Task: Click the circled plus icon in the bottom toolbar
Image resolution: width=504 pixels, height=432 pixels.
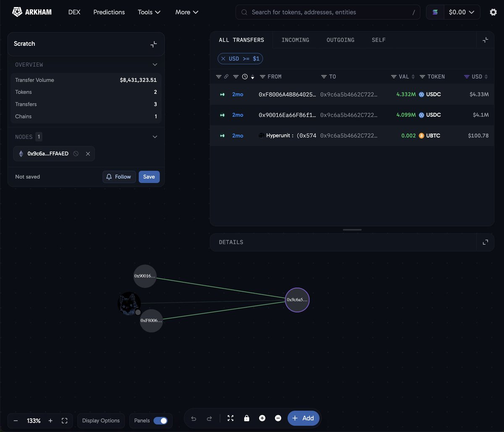Action: coord(262,418)
